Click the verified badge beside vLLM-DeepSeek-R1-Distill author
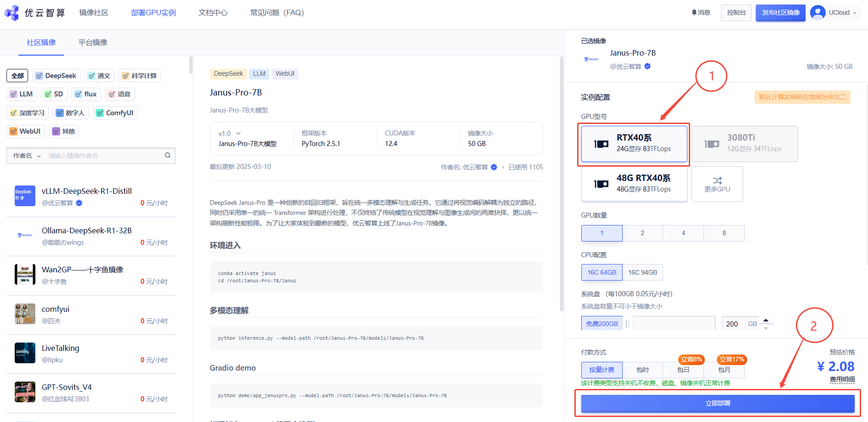The height and width of the screenshot is (422, 868). tap(79, 203)
